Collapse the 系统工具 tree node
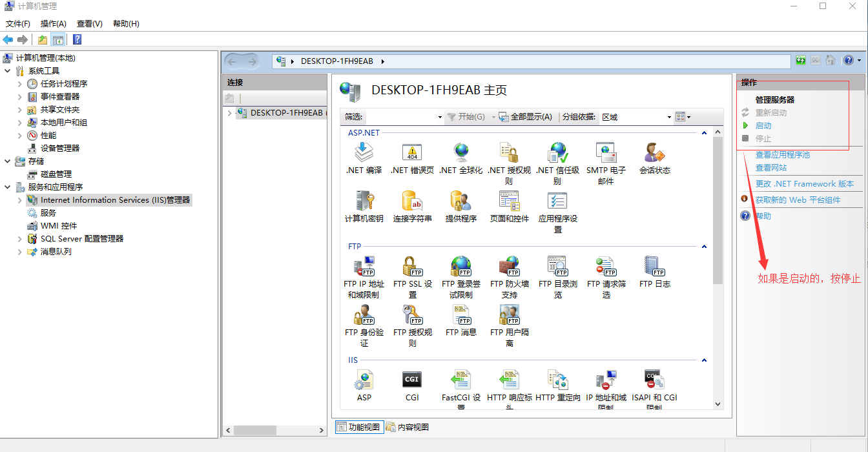Image resolution: width=868 pixels, height=452 pixels. coord(7,71)
